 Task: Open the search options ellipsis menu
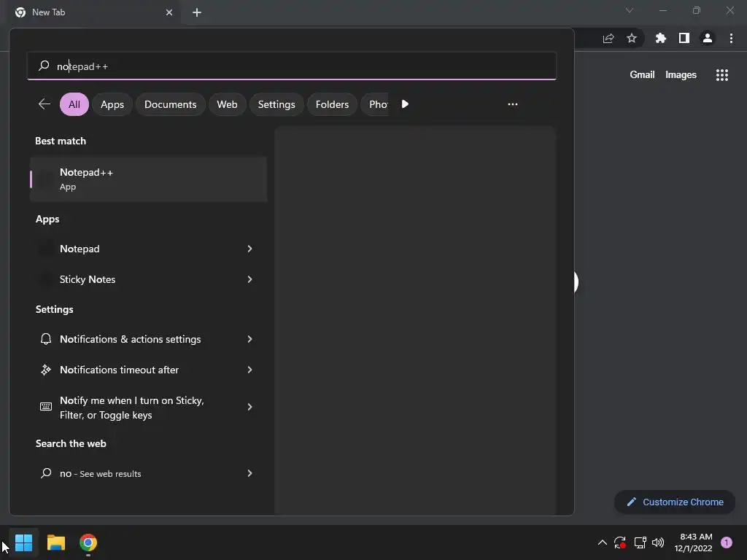coord(513,104)
